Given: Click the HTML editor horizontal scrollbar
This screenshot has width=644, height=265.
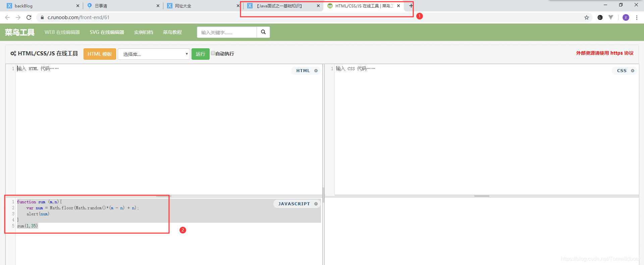Looking at the screenshot, I should pos(164,196).
